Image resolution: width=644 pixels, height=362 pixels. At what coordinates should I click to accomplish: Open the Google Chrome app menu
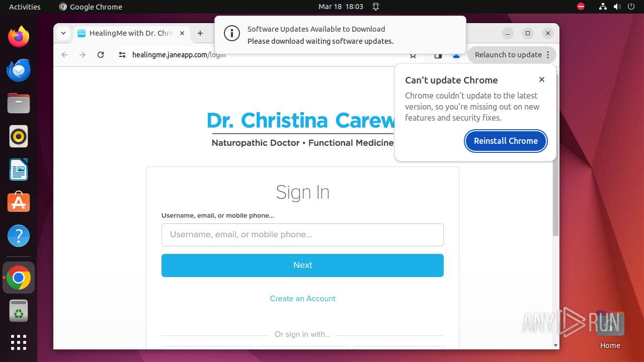click(91, 7)
